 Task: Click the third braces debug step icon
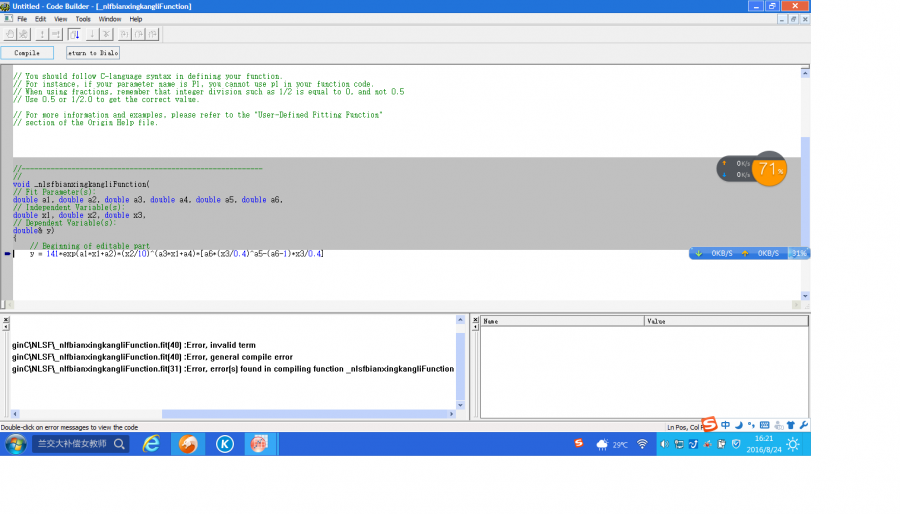pyautogui.click(x=153, y=34)
